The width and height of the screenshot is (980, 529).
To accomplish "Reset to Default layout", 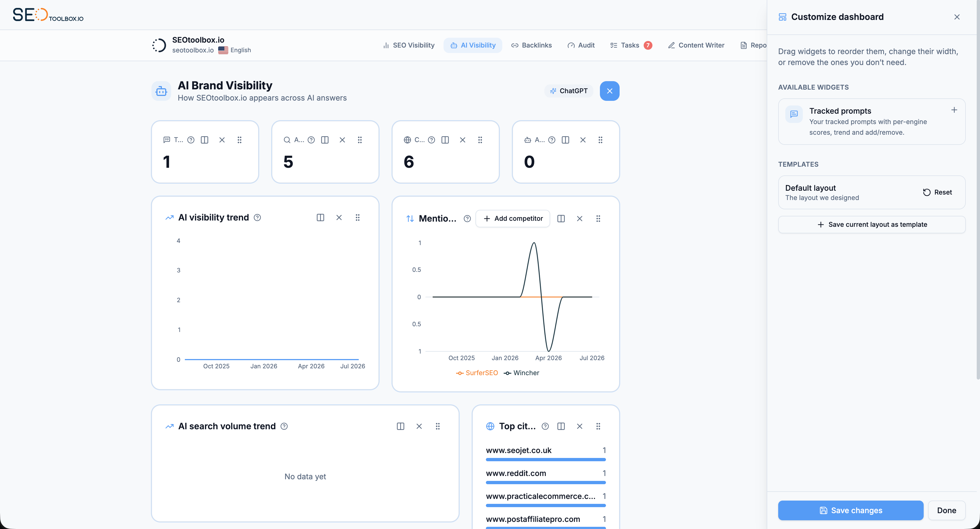I will (937, 192).
